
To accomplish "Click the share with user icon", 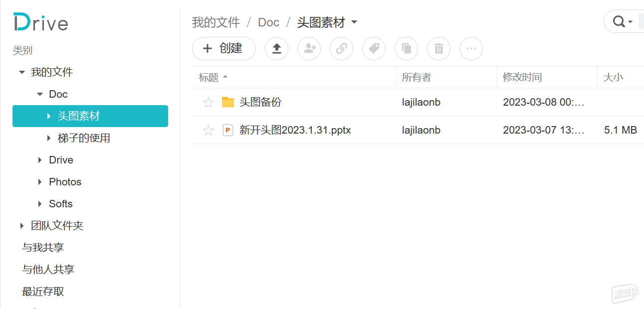I will click(309, 48).
